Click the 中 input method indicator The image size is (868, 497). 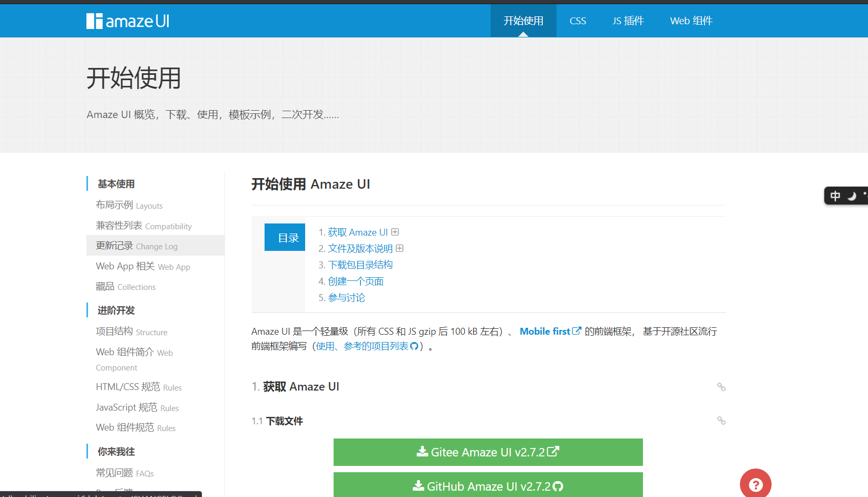835,196
